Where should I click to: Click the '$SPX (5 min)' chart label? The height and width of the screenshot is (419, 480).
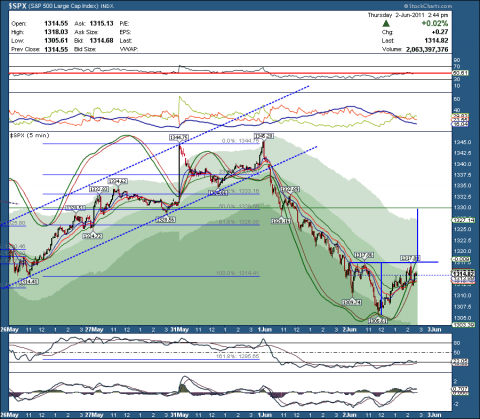pyautogui.click(x=29, y=135)
